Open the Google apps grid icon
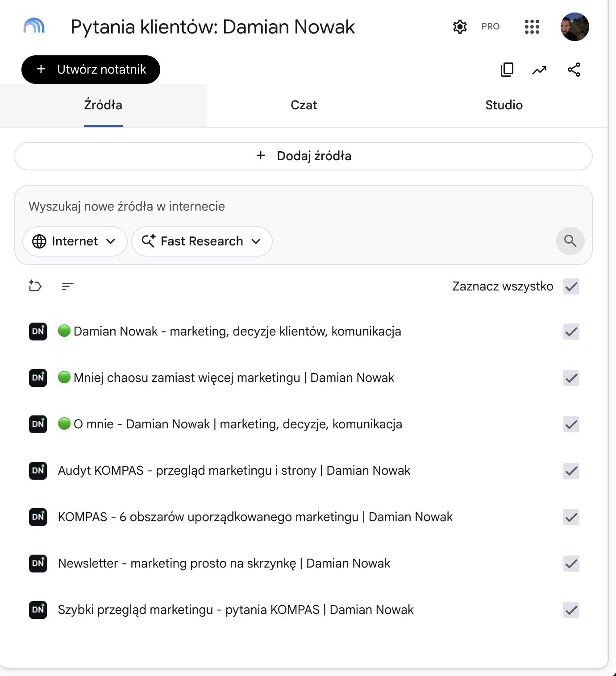The image size is (616, 676). click(x=532, y=27)
